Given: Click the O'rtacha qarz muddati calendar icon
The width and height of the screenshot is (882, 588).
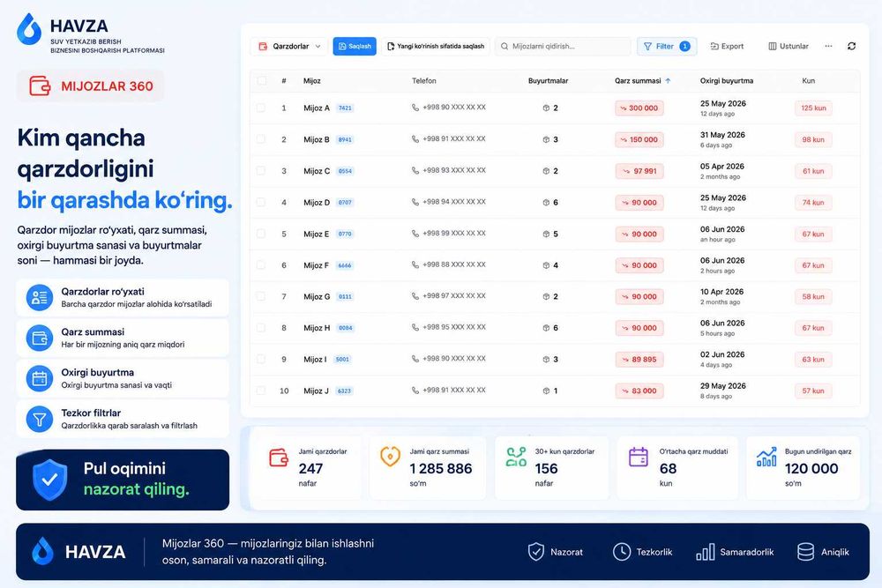Looking at the screenshot, I should click(639, 457).
